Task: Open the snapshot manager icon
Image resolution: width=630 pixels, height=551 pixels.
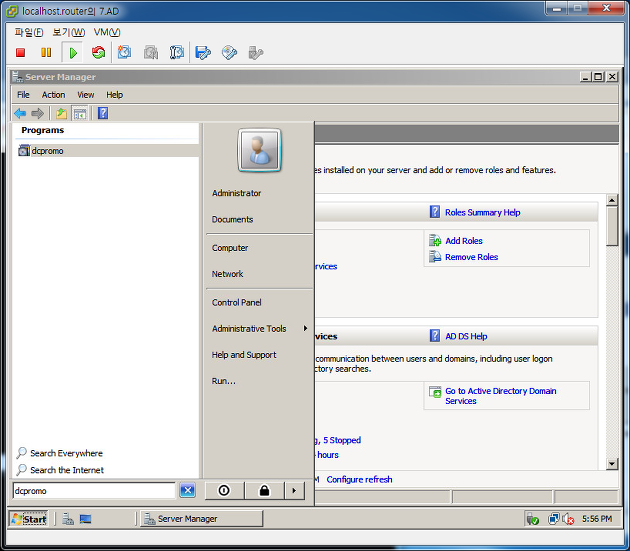Action: (177, 53)
